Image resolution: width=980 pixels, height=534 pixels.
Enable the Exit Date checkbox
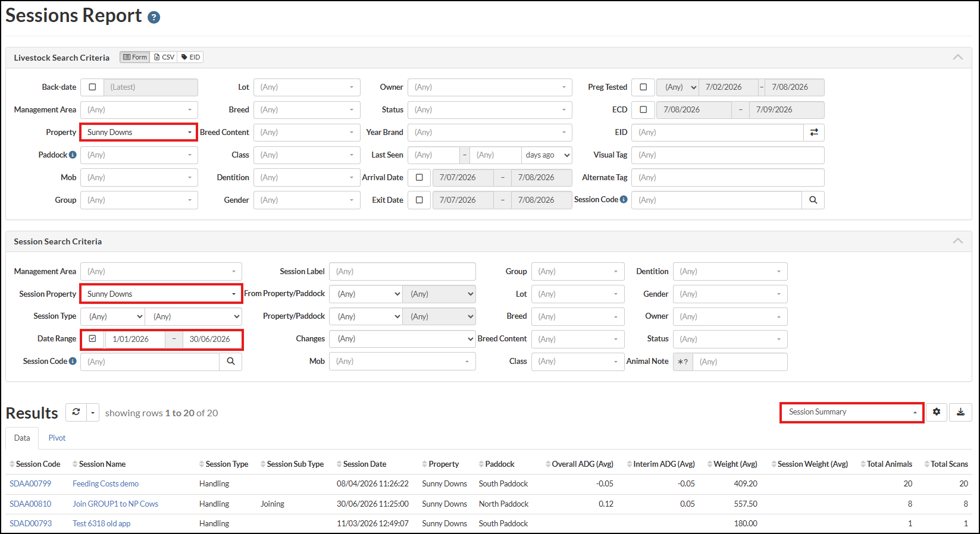point(419,200)
